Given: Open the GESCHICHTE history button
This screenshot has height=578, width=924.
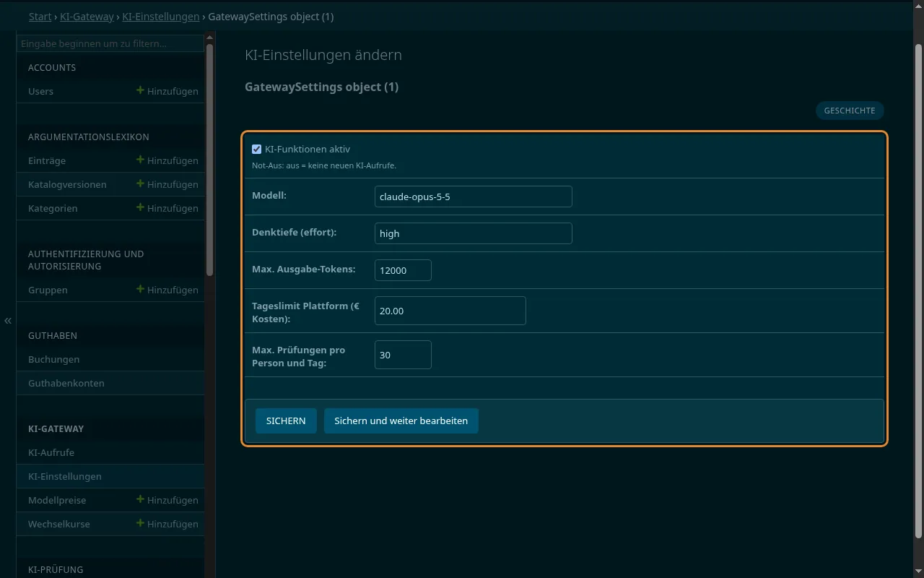Looking at the screenshot, I should pos(850,111).
